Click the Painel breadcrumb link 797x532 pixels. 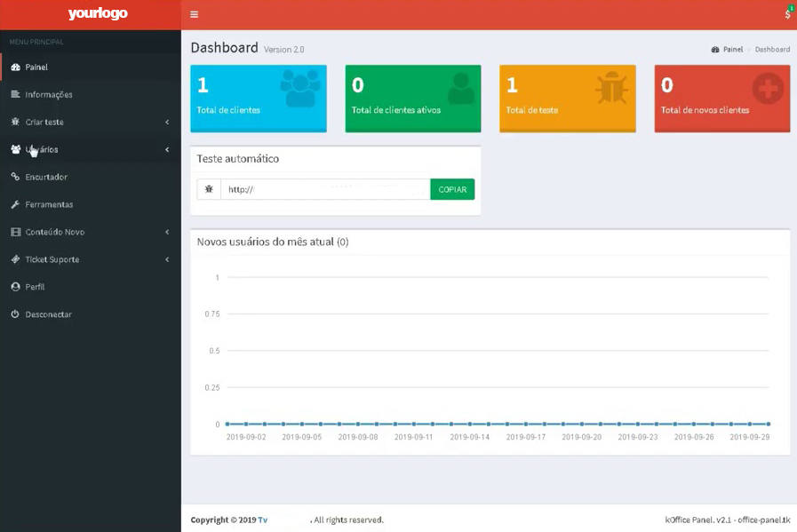pos(732,50)
